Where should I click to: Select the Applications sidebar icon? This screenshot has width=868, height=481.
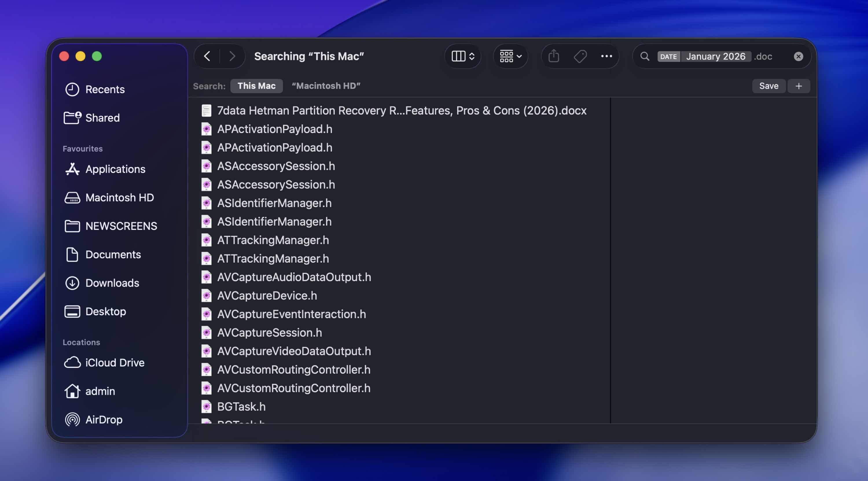pos(72,169)
